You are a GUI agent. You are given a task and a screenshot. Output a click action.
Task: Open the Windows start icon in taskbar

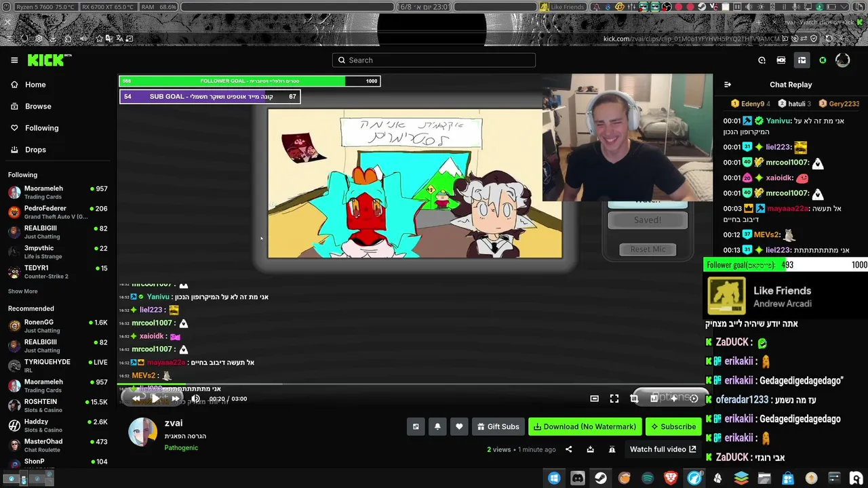pyautogui.click(x=554, y=478)
